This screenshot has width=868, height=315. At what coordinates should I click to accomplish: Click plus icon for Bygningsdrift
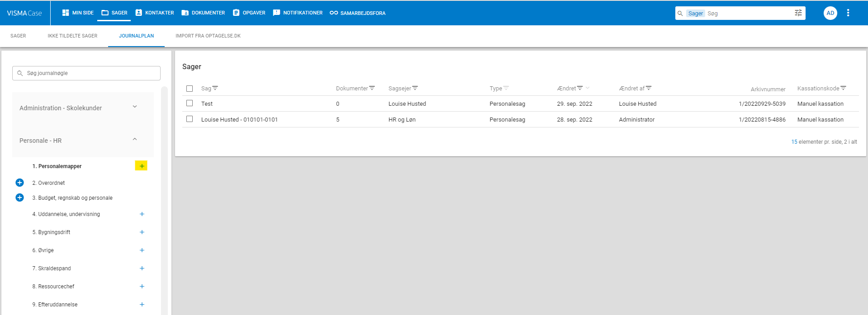tap(142, 232)
